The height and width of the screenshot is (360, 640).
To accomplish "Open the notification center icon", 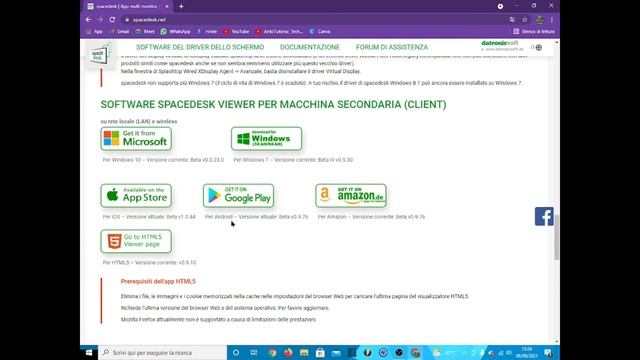I will [x=549, y=353].
